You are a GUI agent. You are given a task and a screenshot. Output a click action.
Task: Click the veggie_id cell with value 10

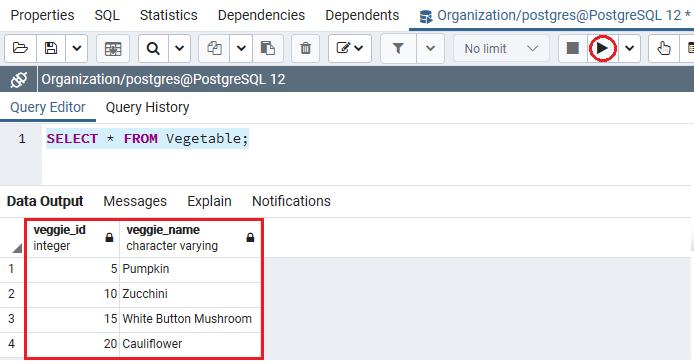(x=73, y=294)
